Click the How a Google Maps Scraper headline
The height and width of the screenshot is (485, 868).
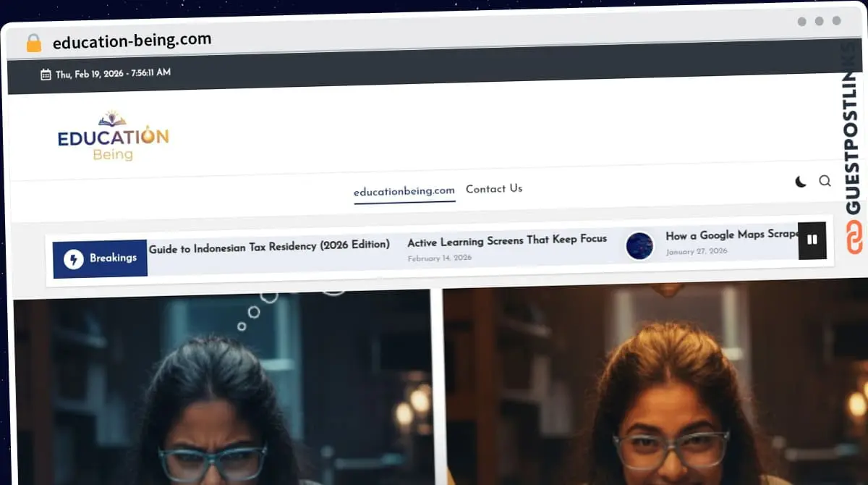[x=731, y=235]
